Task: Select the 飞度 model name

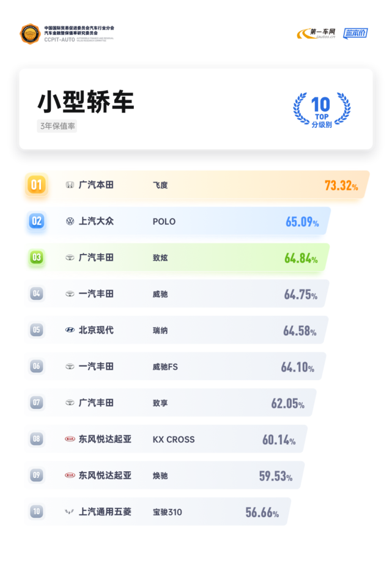Action: pyautogui.click(x=160, y=185)
